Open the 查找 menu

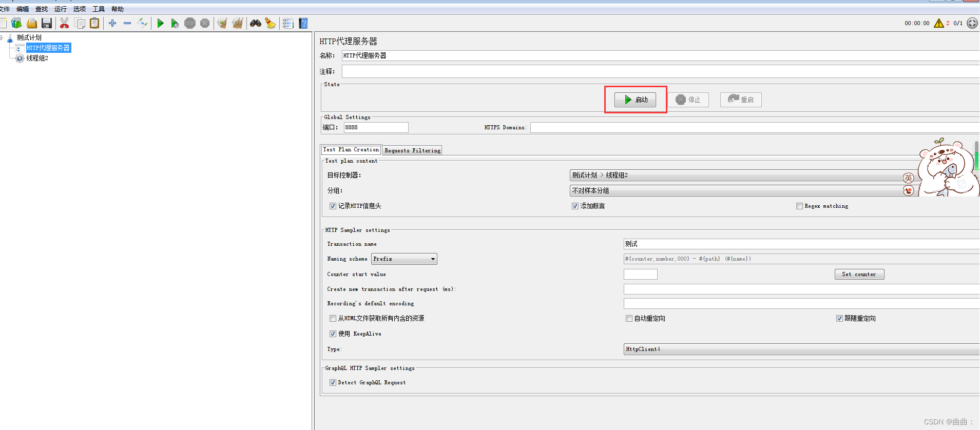pos(42,9)
